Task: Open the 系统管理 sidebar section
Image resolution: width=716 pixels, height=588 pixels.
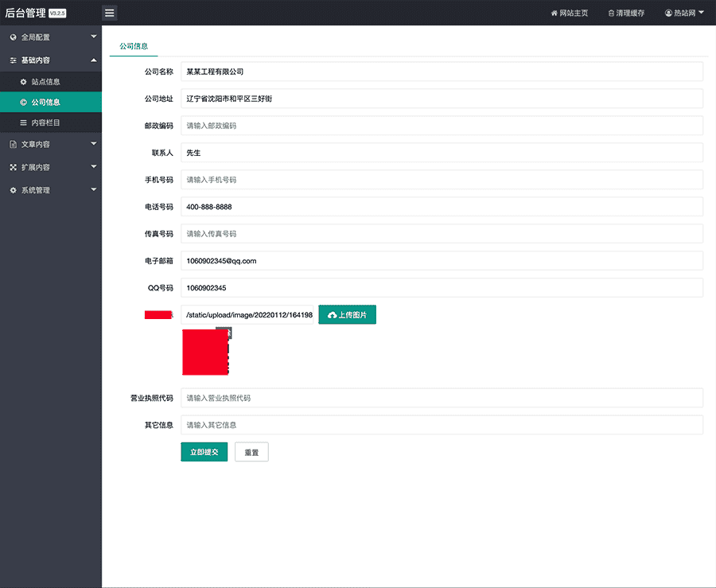Action: (51, 190)
